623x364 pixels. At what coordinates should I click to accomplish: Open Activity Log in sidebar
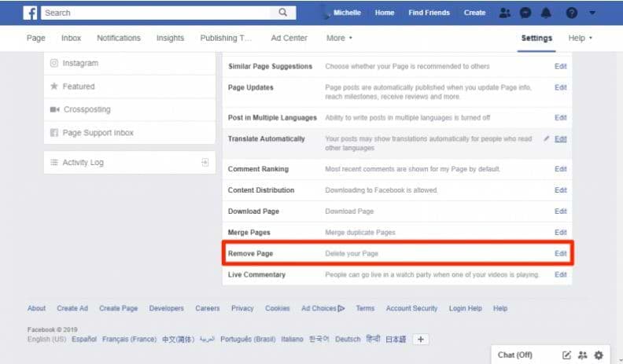coord(130,163)
